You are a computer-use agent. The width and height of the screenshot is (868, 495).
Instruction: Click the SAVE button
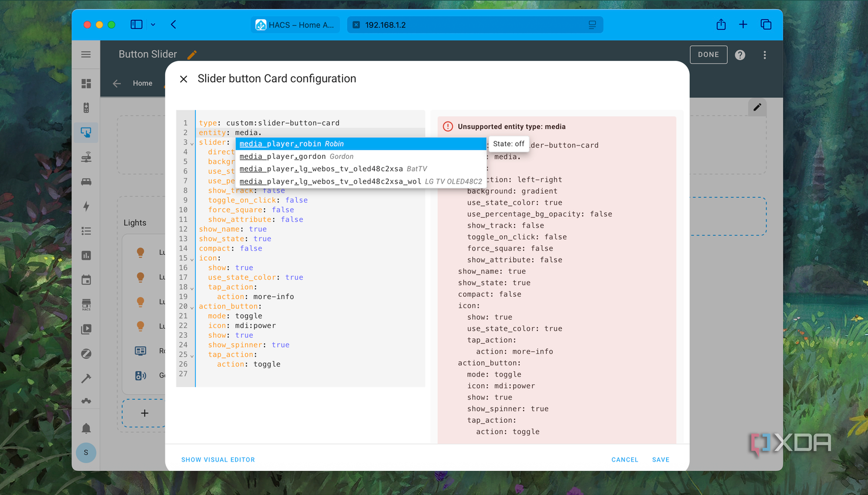661,460
